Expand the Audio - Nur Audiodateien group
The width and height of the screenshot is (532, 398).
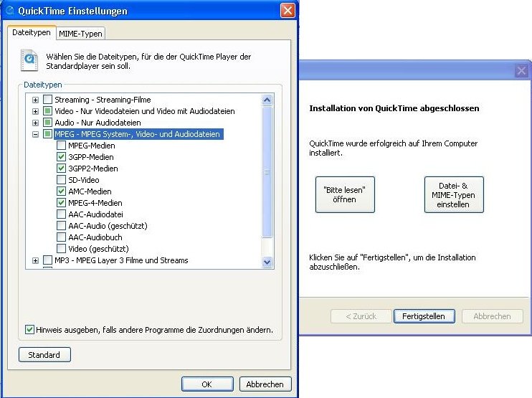click(x=35, y=123)
